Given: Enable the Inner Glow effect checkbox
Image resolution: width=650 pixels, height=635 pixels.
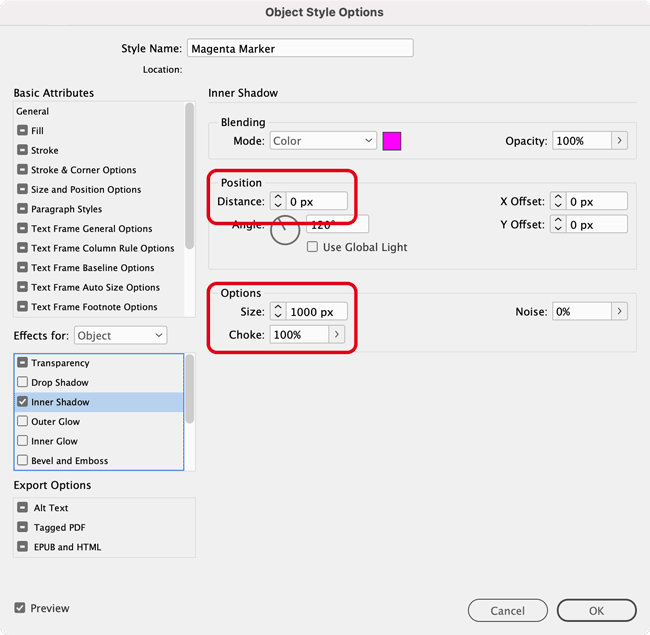Looking at the screenshot, I should (x=22, y=441).
